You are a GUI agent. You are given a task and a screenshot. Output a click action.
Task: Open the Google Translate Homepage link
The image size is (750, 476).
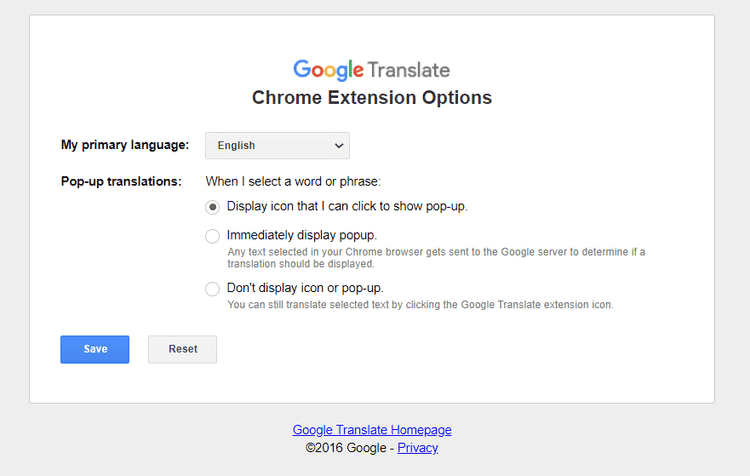(372, 430)
